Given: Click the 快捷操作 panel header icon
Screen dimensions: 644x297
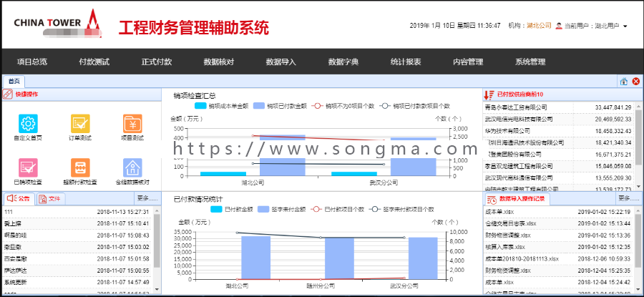Looking at the screenshot, I should (8, 94).
